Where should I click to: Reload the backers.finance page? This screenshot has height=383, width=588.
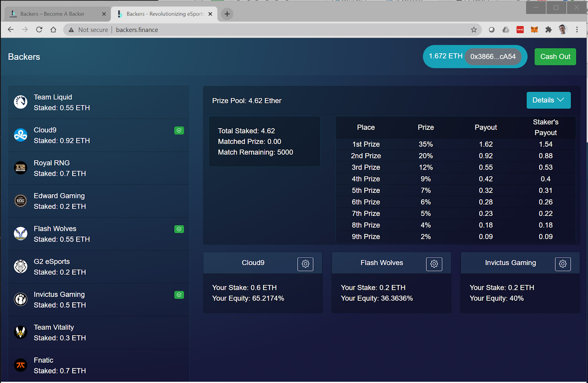tap(39, 30)
